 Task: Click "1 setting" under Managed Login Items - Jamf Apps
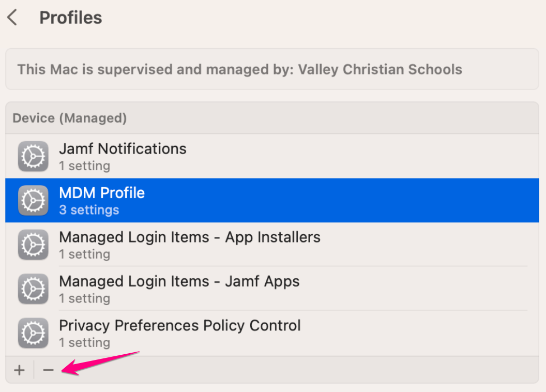click(84, 299)
